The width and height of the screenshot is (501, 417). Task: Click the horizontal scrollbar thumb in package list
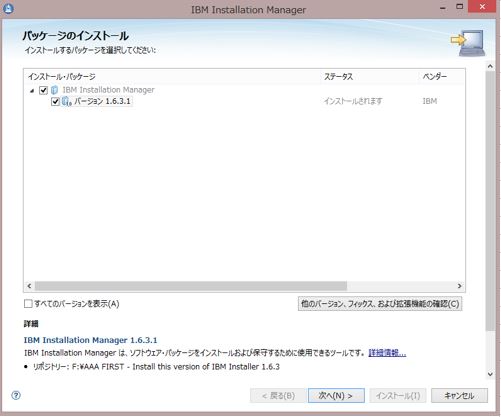click(x=191, y=286)
